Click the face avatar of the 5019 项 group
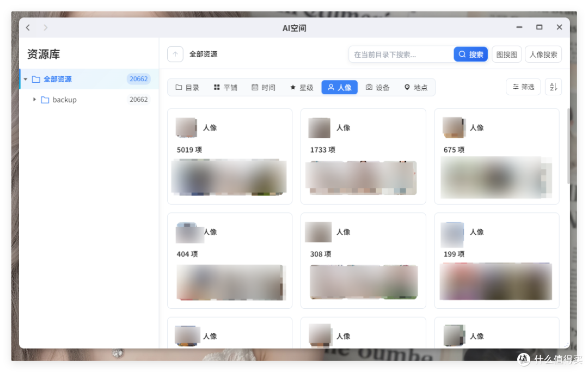Image resolution: width=588 pixels, height=372 pixels. [186, 127]
